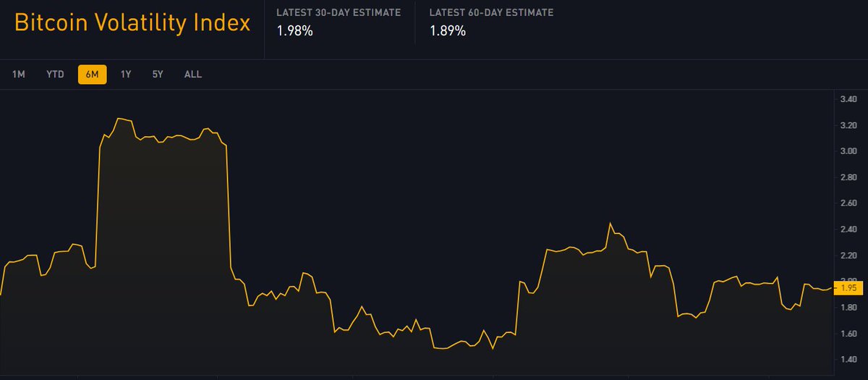Screen dimensions: 868x380
Task: Click the 3.20 axis label
Action: point(848,126)
